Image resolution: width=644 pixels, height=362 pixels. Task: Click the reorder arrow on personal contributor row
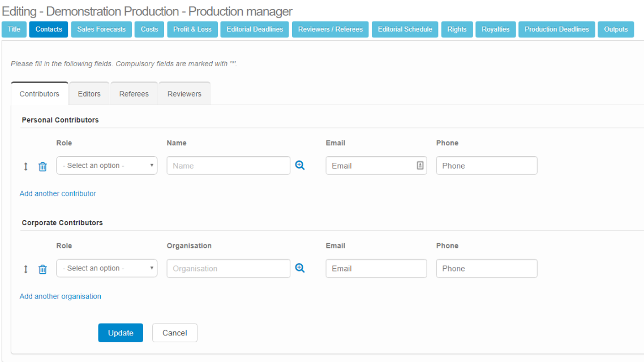point(25,166)
